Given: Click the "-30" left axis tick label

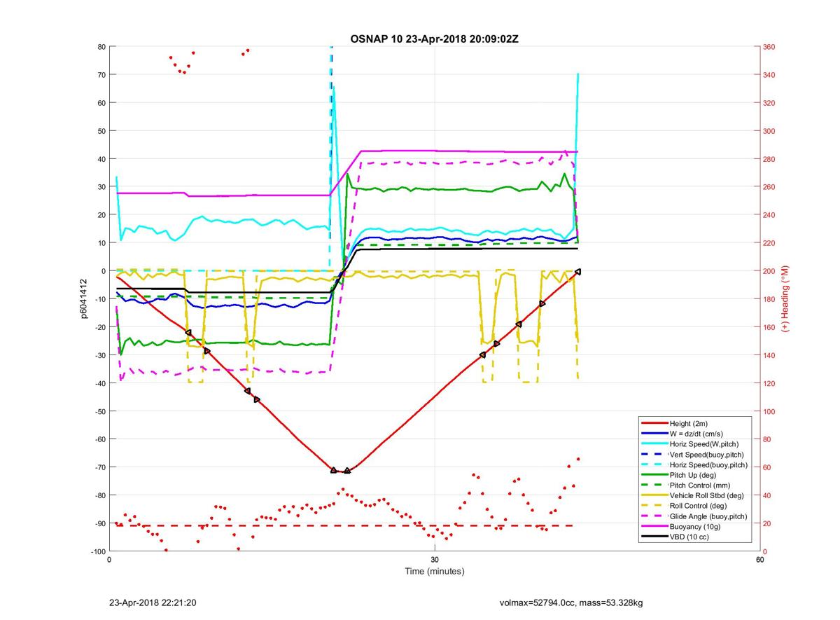Looking at the screenshot, I should coord(99,355).
